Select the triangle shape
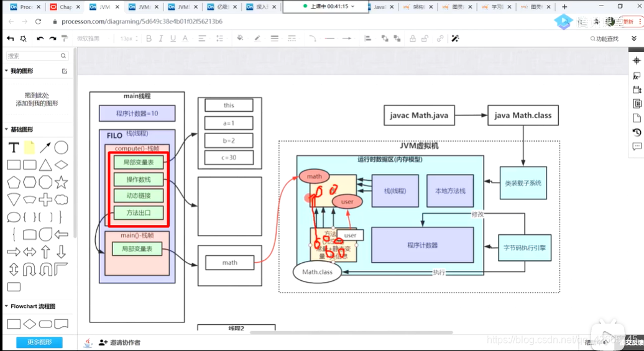The height and width of the screenshot is (351, 644). (x=45, y=165)
